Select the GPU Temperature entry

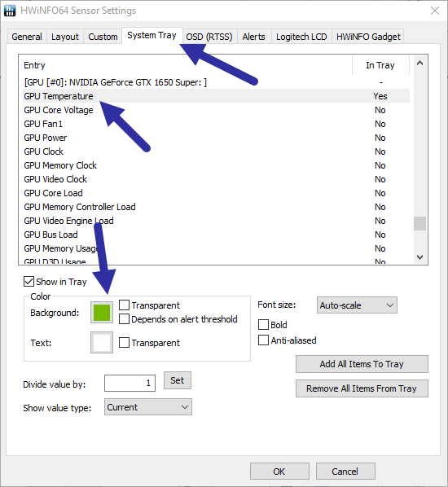(216, 96)
